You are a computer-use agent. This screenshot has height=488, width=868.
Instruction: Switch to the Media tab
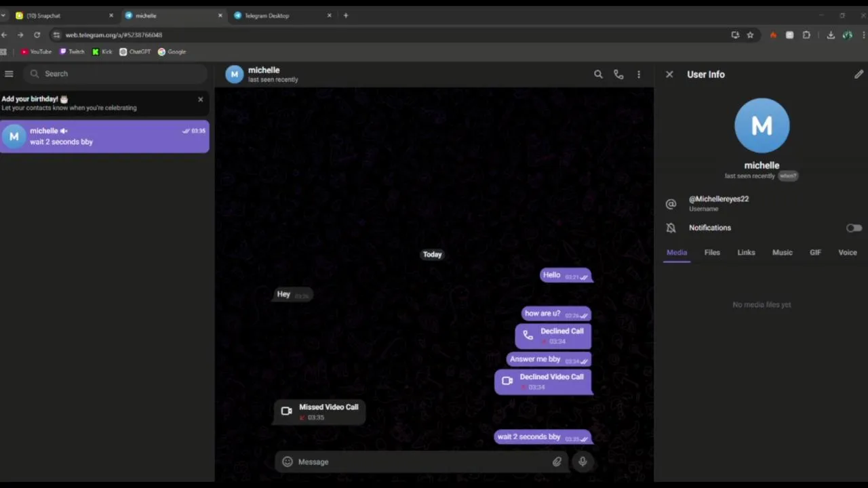tap(677, 252)
